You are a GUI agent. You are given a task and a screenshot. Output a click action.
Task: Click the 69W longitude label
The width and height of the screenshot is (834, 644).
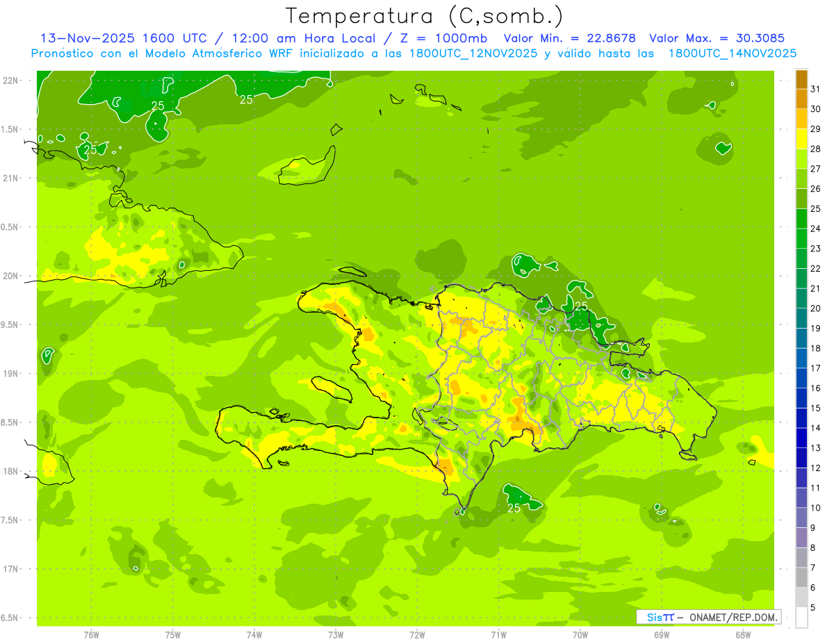pos(662,635)
